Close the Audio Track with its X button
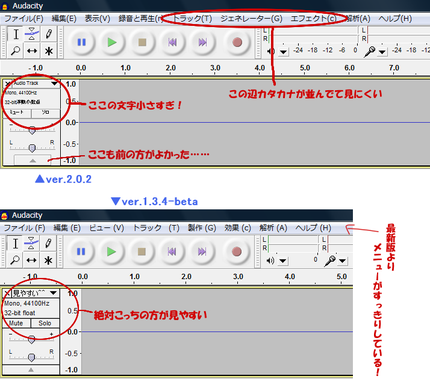 [7, 83]
